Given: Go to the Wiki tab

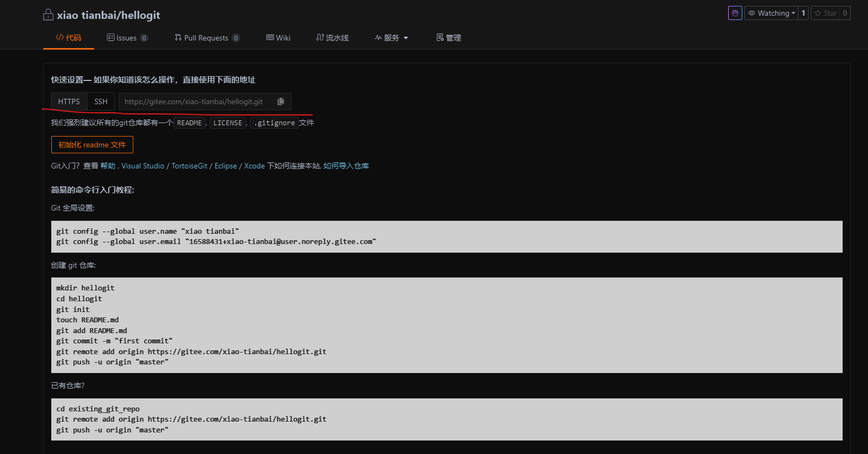Looking at the screenshot, I should 278,38.
